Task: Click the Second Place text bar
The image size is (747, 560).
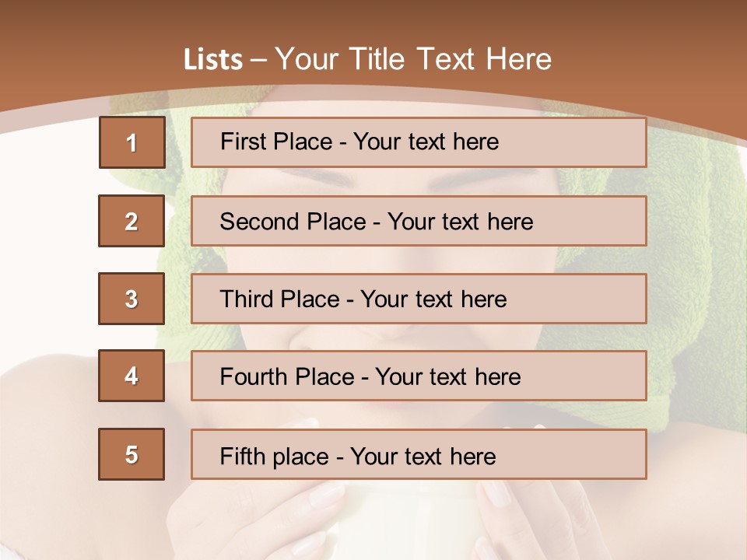Action: [x=419, y=221]
